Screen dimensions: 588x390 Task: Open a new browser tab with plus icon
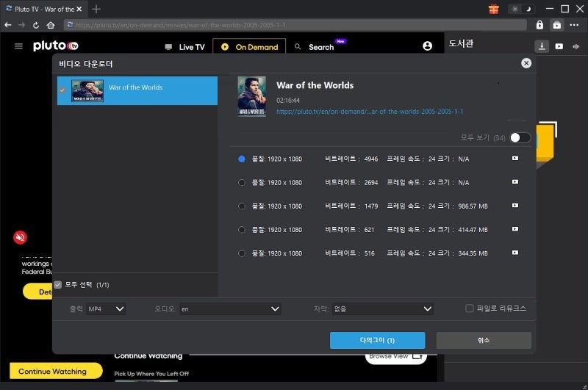click(x=96, y=9)
